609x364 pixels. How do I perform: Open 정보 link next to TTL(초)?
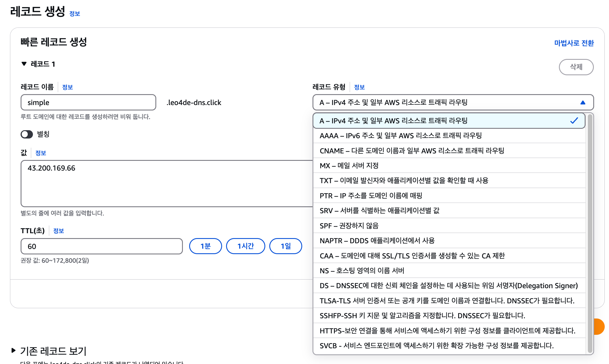[x=59, y=231]
